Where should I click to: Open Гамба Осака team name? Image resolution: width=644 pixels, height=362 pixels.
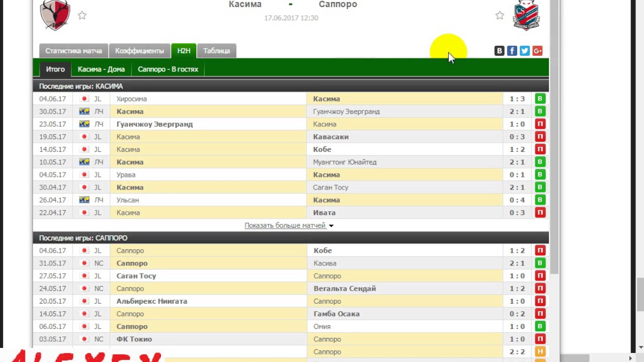coord(337,314)
